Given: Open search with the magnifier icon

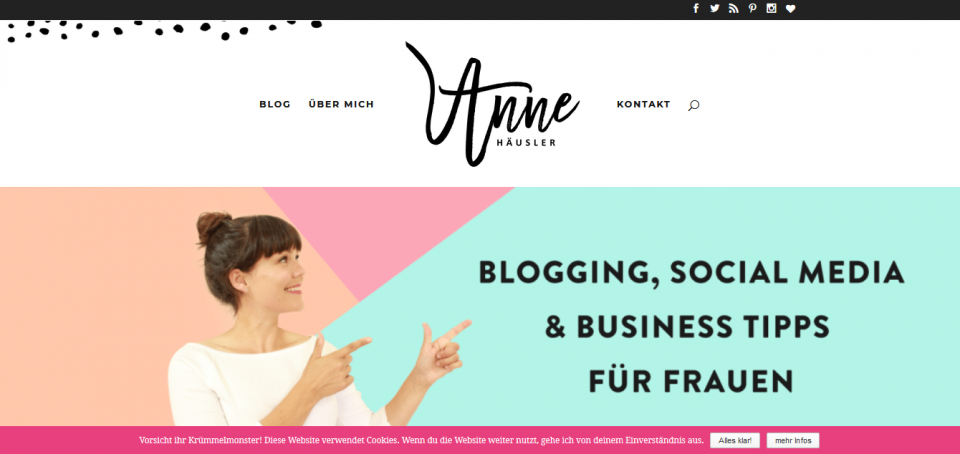Looking at the screenshot, I should (x=693, y=105).
